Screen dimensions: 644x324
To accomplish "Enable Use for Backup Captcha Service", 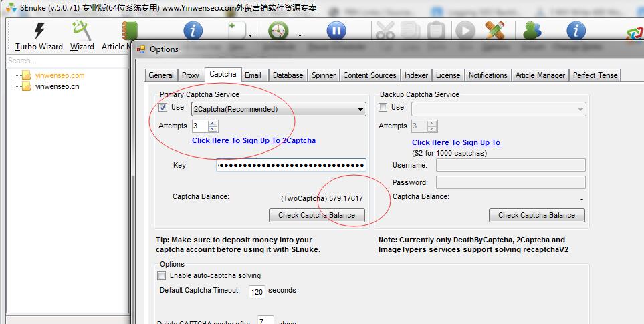I will pos(383,108).
